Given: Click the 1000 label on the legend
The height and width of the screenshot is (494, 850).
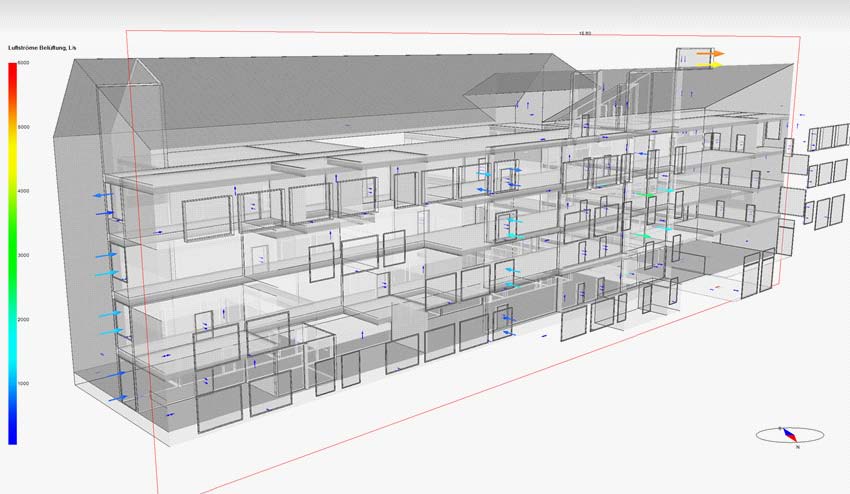Looking at the screenshot, I should point(25,383).
